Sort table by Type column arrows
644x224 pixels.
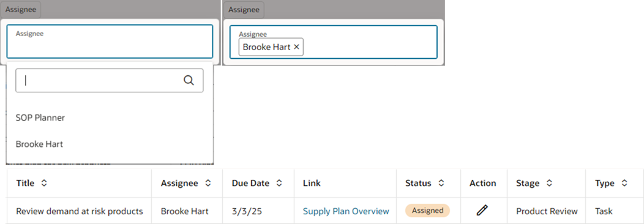coord(624,184)
